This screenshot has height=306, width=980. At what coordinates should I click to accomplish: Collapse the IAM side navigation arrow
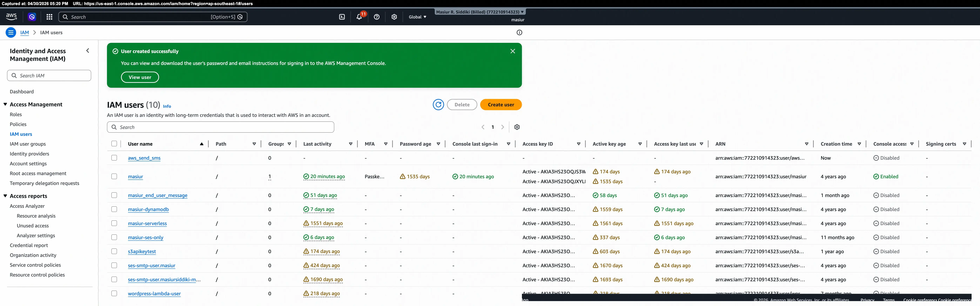click(x=88, y=51)
